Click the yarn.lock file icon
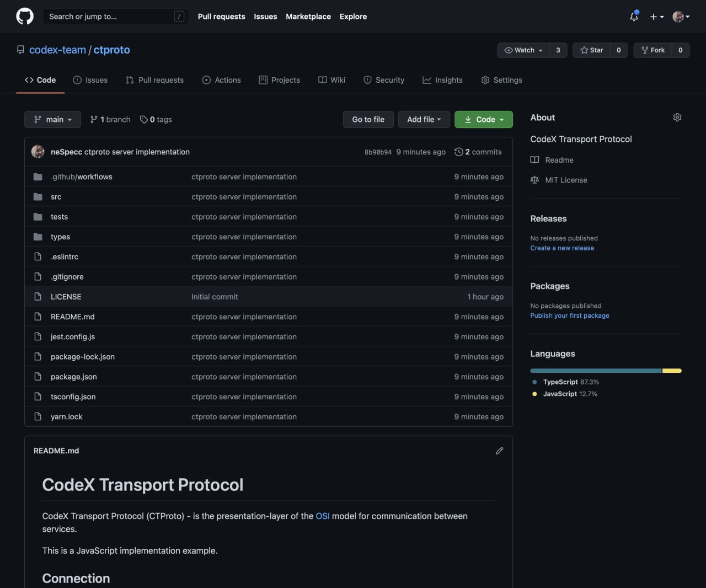Viewport: 706px width, 588px height. [x=38, y=416]
